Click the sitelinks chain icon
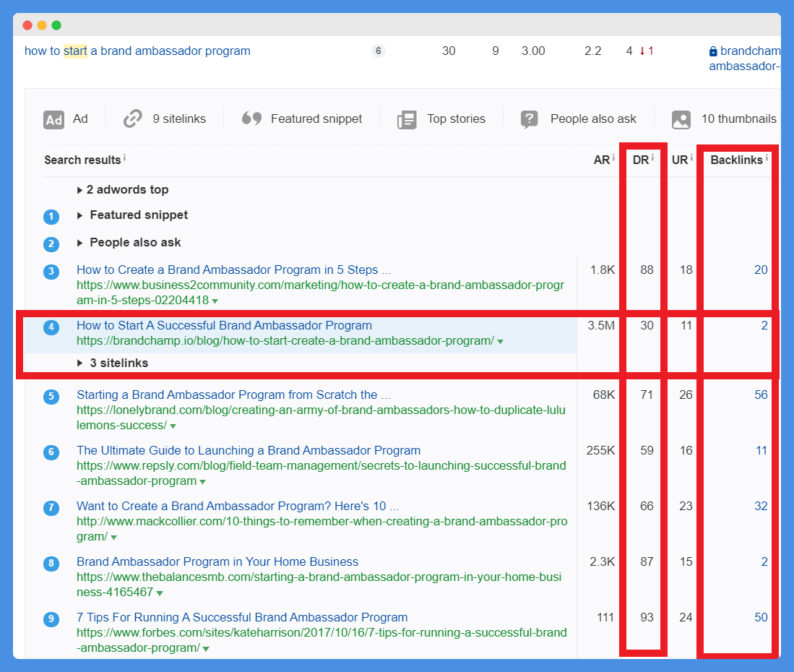The width and height of the screenshot is (794, 672). [x=133, y=119]
